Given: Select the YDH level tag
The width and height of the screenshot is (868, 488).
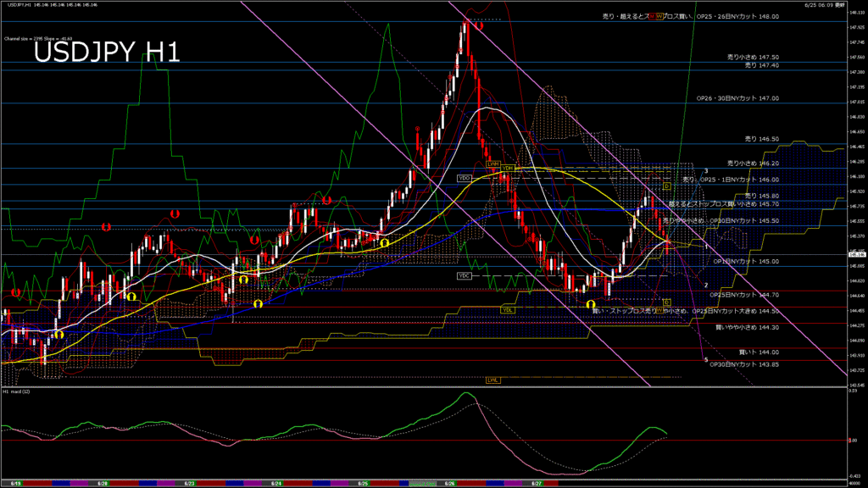Looking at the screenshot, I should [x=508, y=169].
